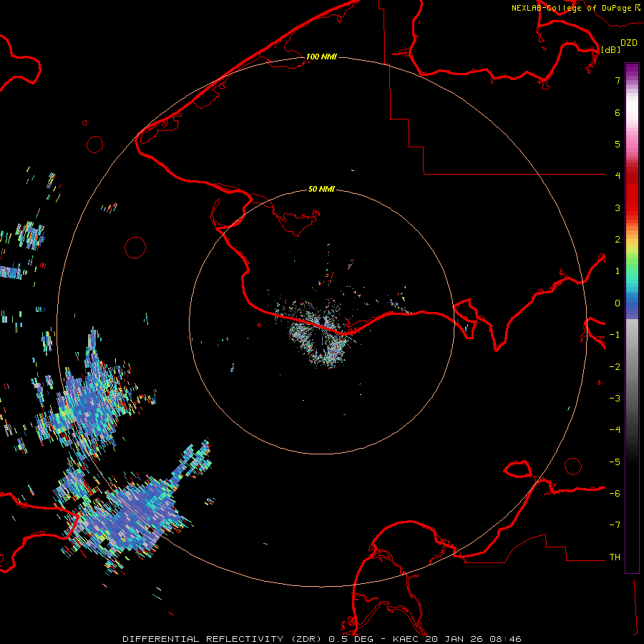
Task: Click the '50 NMI' range ring label
Action: coord(321,189)
